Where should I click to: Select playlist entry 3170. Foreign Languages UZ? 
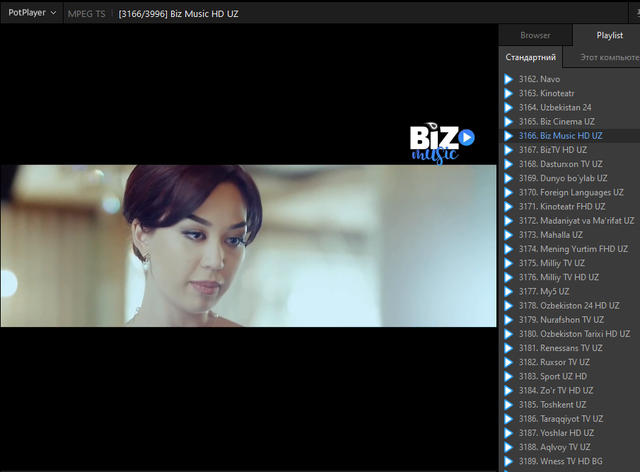[570, 192]
